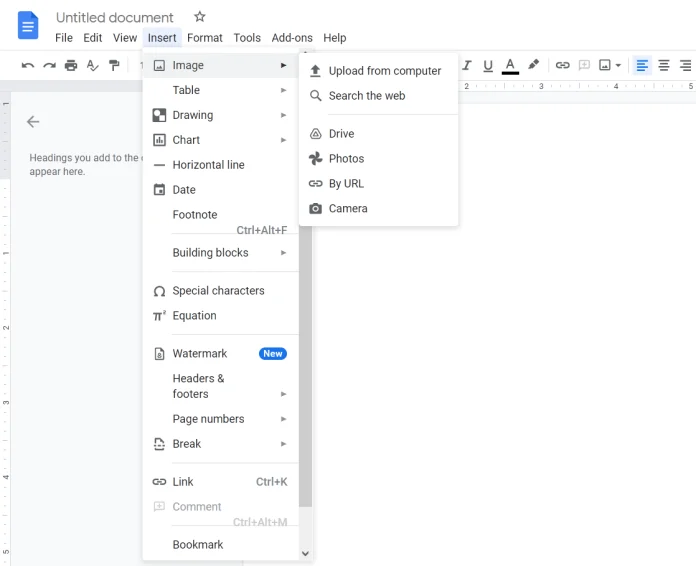Image resolution: width=696 pixels, height=566 pixels.
Task: Select Search the web
Action: (378, 96)
